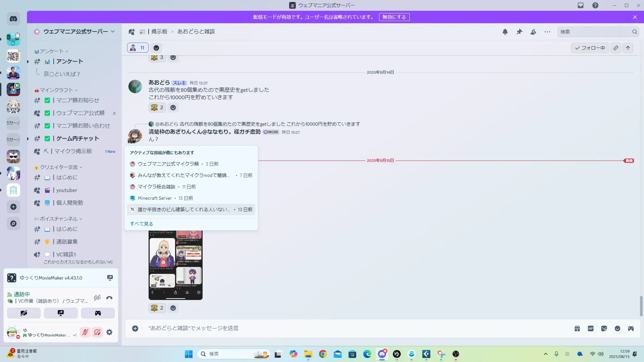Open user settings gear icon
The image size is (644, 362).
pyautogui.click(x=109, y=332)
